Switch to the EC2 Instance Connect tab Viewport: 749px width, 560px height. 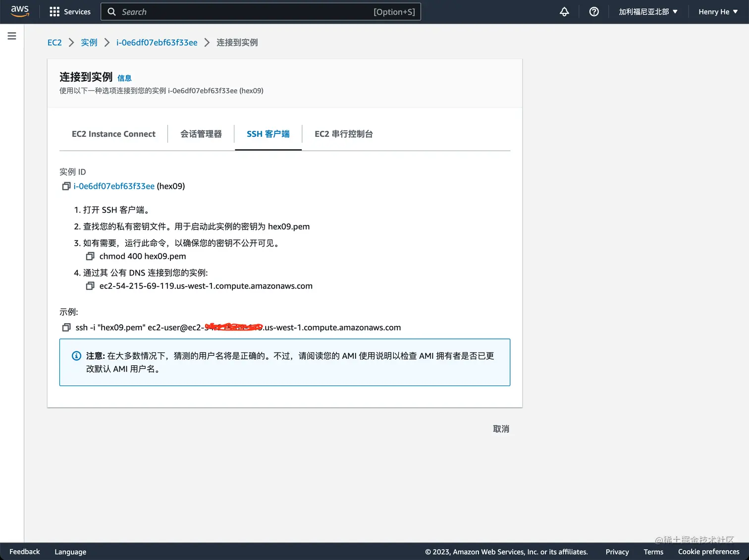tap(113, 134)
